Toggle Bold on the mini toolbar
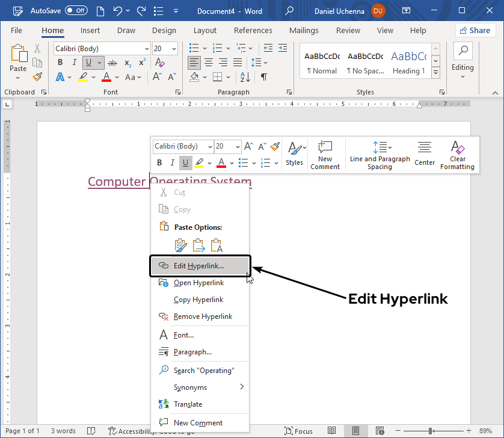The height and width of the screenshot is (438, 504). tap(159, 162)
